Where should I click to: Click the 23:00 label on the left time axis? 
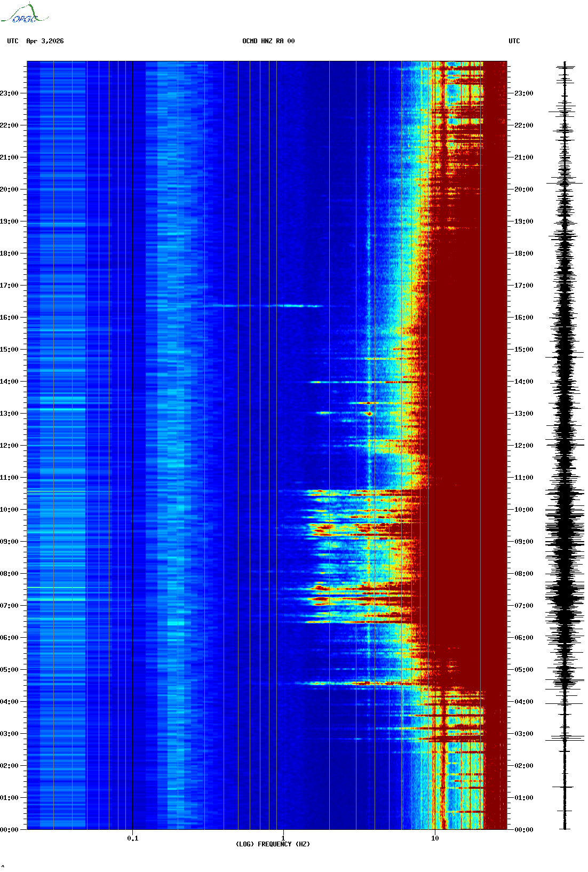9,93
